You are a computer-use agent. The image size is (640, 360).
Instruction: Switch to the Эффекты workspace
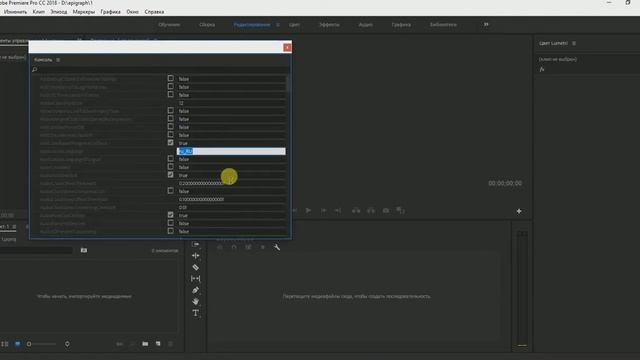point(329,25)
